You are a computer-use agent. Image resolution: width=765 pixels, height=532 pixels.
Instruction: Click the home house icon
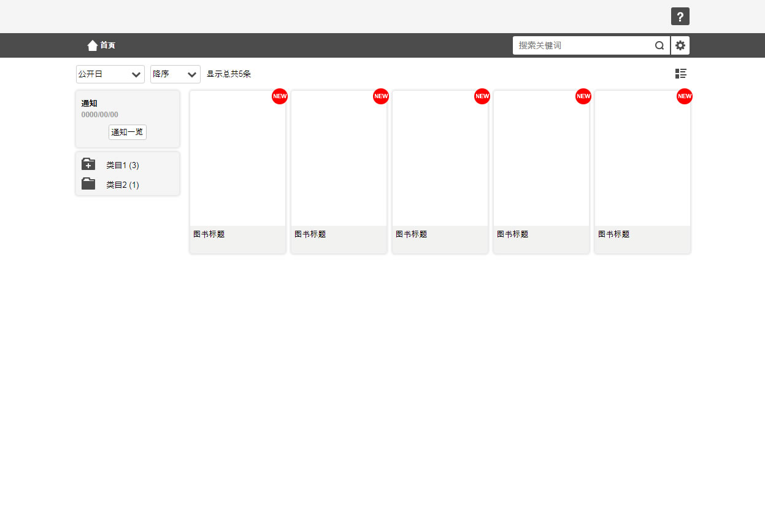point(92,45)
